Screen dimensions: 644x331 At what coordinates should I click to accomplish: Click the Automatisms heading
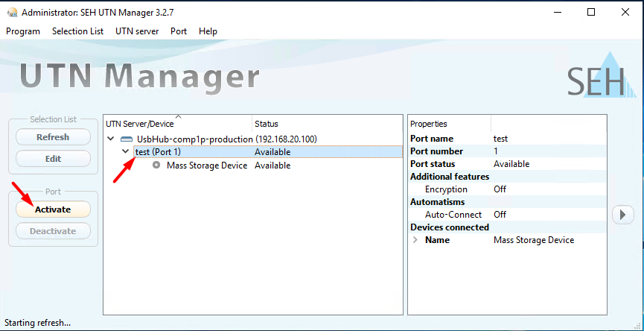tap(438, 202)
